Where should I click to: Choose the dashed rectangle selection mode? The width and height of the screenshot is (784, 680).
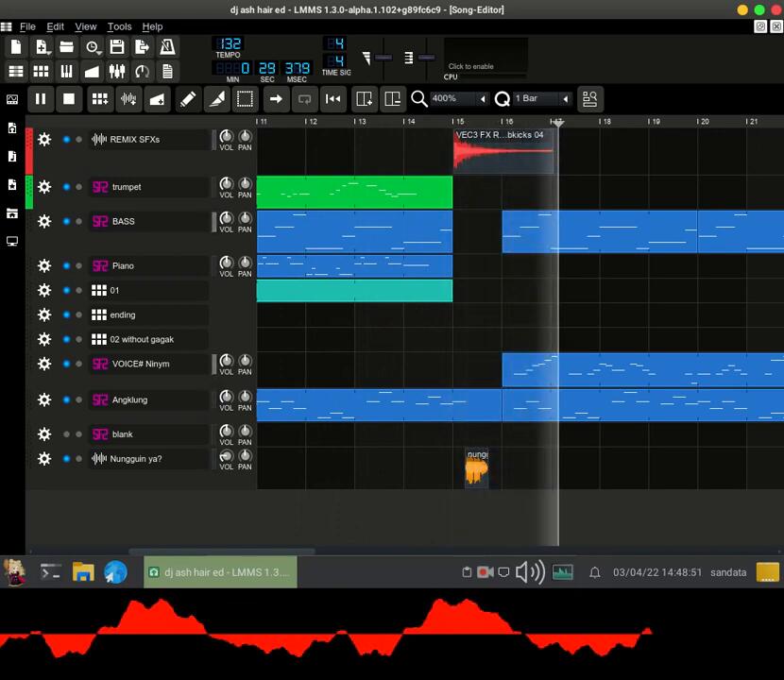click(x=245, y=98)
